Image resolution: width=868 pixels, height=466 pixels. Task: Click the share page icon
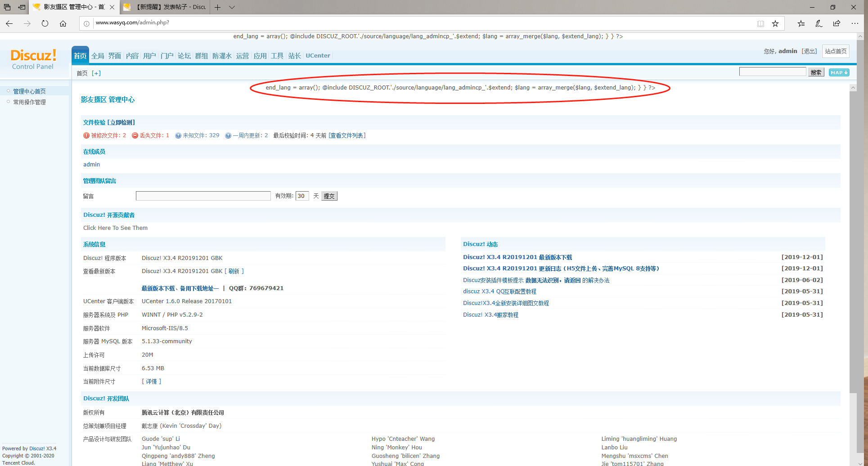837,23
